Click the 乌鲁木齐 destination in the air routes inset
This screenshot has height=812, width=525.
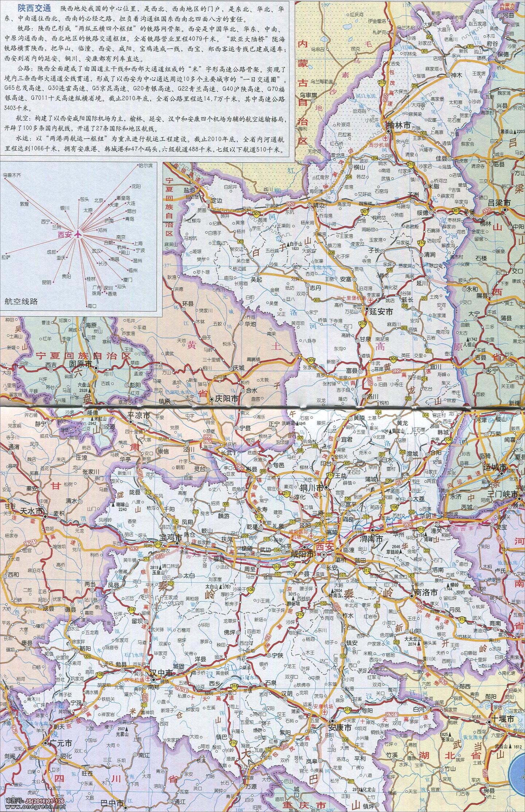pyautogui.click(x=12, y=175)
